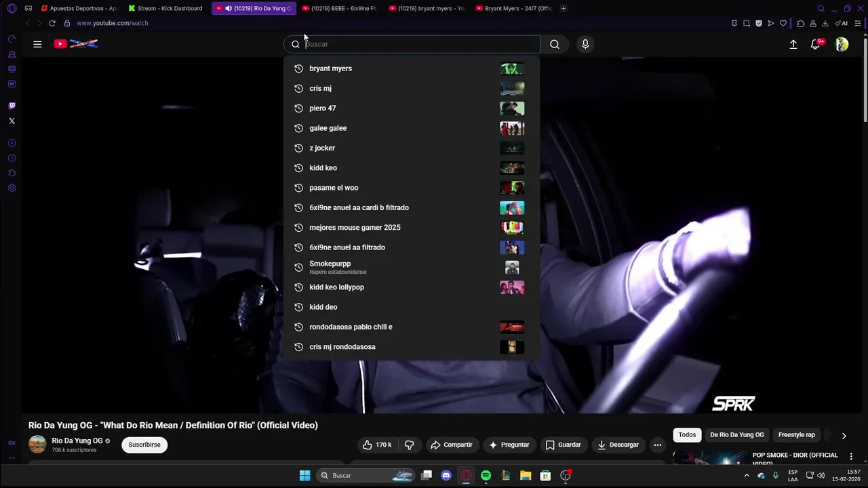Click the Preguntar button
This screenshot has height=488, width=868.
point(509,445)
